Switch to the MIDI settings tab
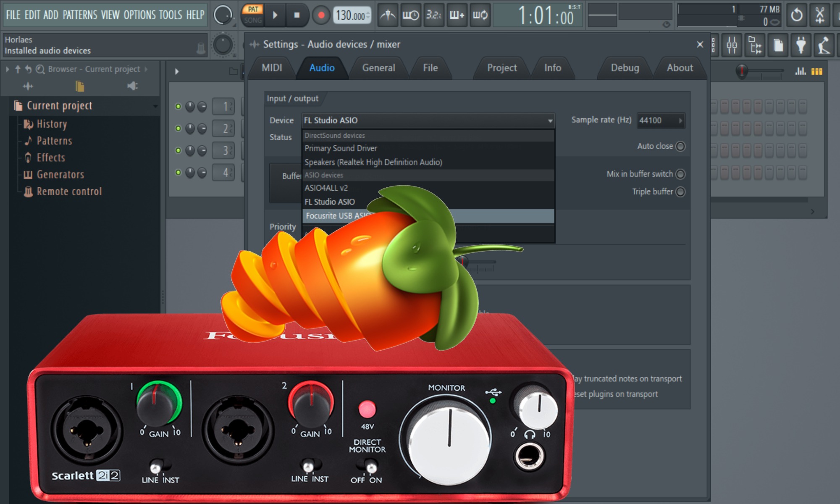Image resolution: width=840 pixels, height=504 pixels. 272,68
